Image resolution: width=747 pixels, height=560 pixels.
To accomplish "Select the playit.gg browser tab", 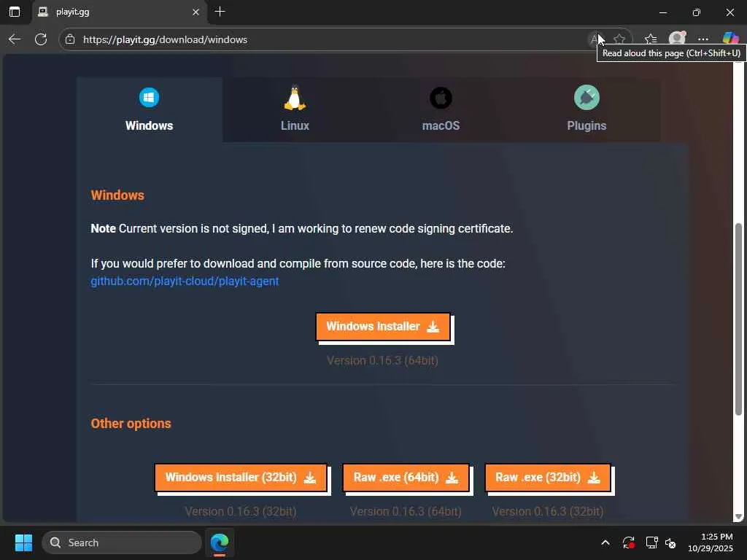I will tap(119, 12).
